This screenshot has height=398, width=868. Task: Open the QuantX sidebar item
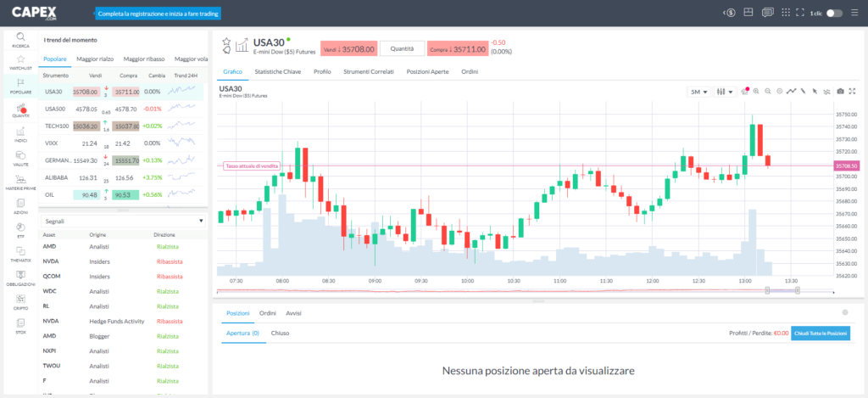[20, 110]
